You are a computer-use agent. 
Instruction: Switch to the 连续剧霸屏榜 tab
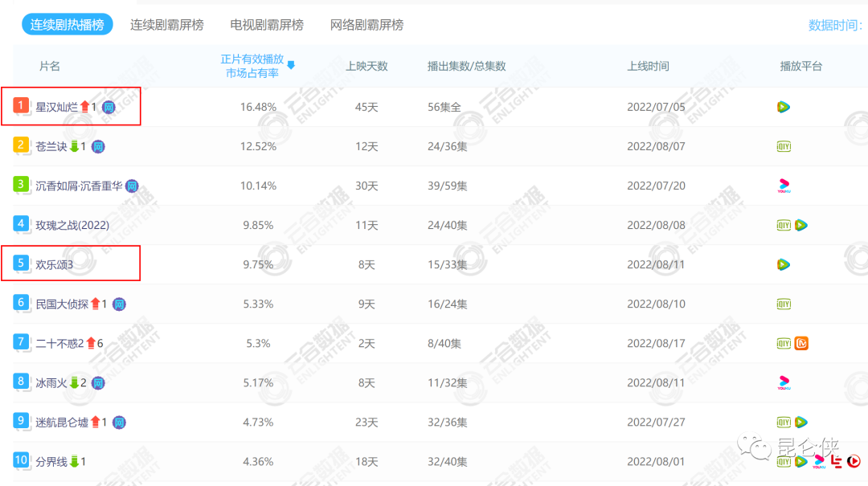pos(167,25)
